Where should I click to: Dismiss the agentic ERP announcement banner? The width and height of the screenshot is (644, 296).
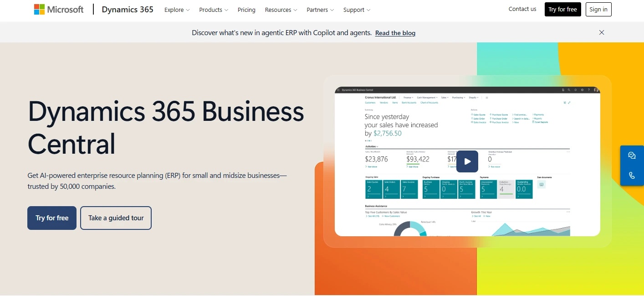(x=602, y=32)
